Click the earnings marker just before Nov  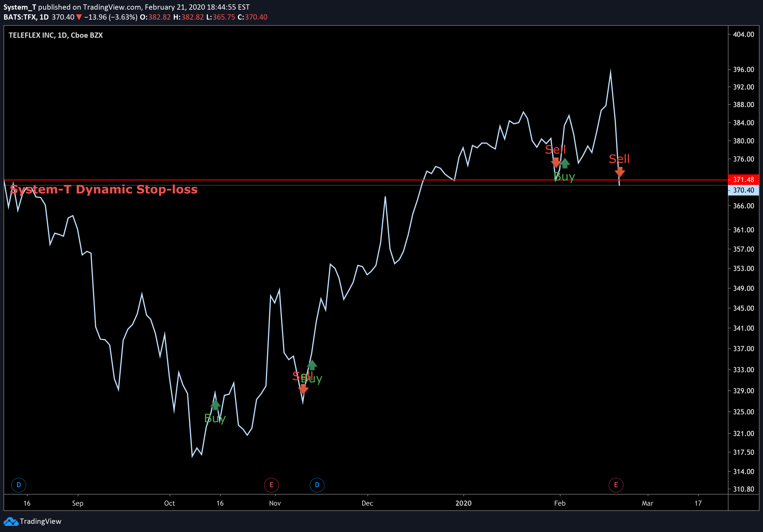click(271, 485)
